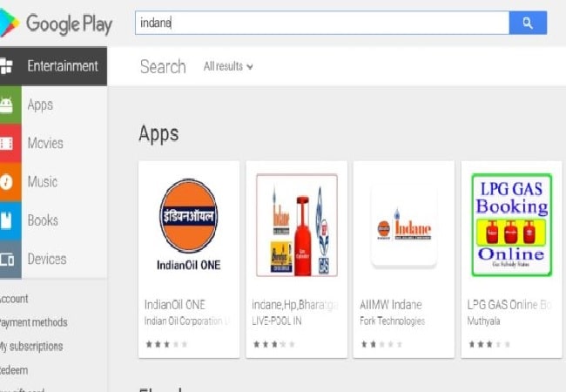Click the blue search magnifier button
The height and width of the screenshot is (392, 566).
click(528, 23)
